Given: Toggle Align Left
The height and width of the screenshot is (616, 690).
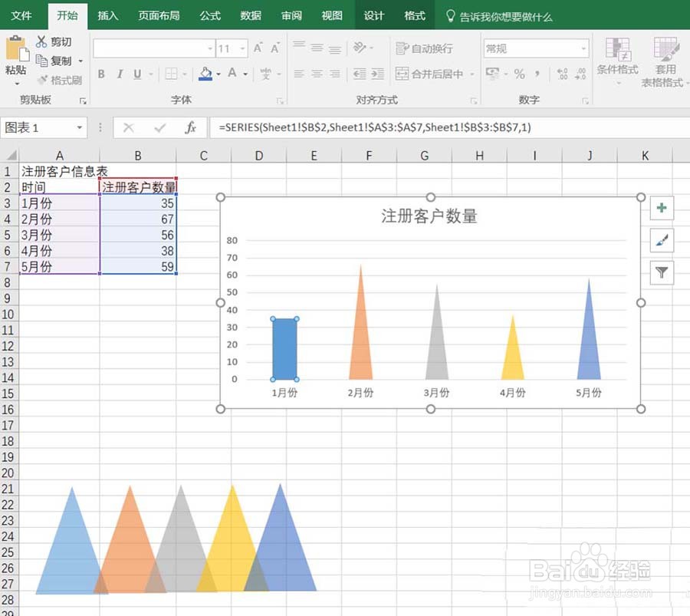Looking at the screenshot, I should (299, 74).
